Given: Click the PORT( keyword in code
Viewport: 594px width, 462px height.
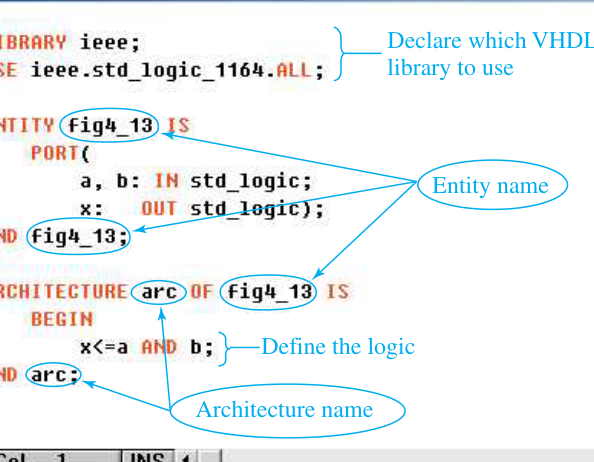Looking at the screenshot, I should tap(60, 153).
